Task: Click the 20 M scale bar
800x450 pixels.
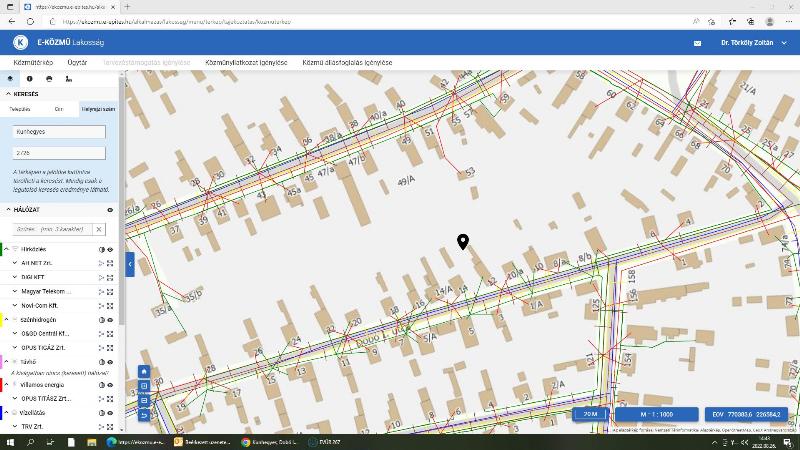Action: 590,414
